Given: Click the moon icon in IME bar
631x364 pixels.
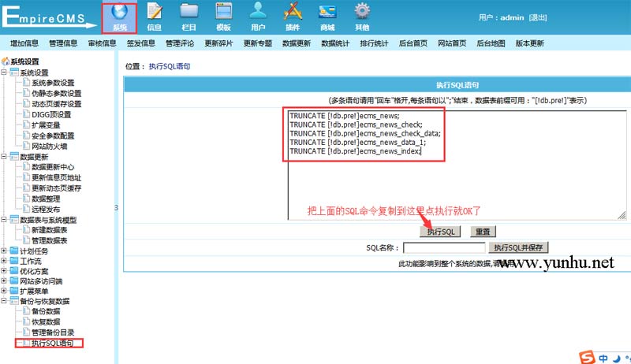Looking at the screenshot, I should click(x=617, y=358).
